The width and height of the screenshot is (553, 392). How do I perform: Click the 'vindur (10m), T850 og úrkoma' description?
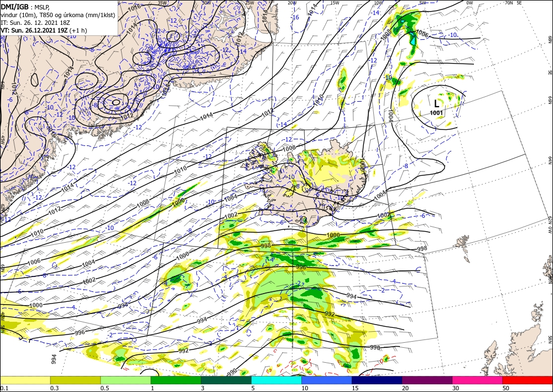(x=58, y=14)
